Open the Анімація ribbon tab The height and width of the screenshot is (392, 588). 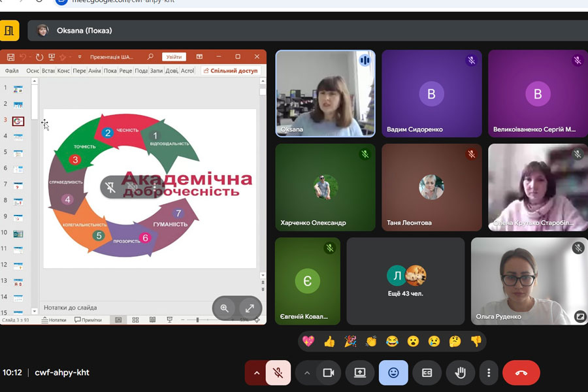coord(95,71)
